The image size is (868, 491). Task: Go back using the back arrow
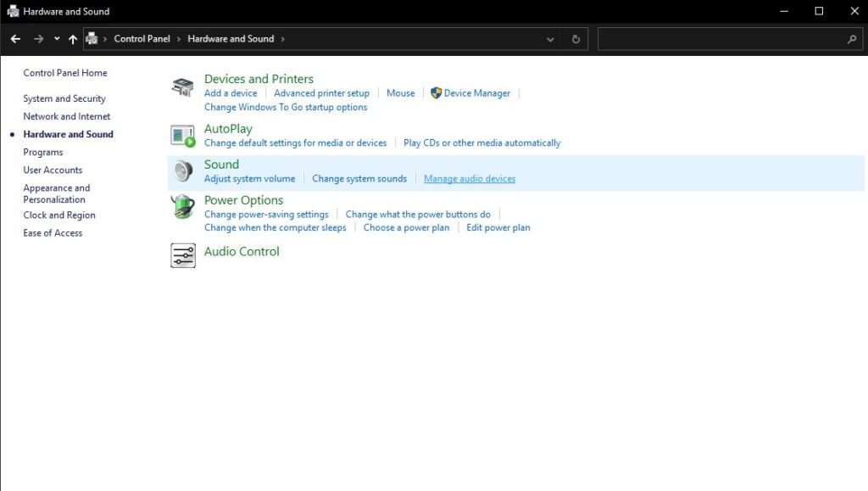[15, 39]
